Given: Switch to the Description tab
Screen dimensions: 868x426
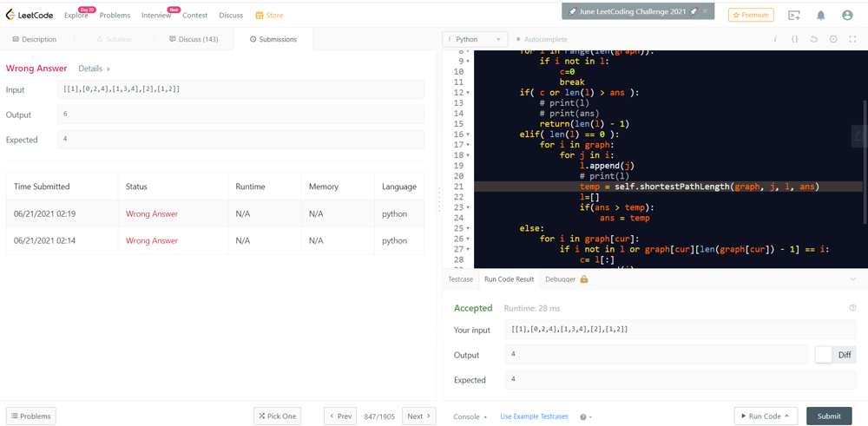Looking at the screenshot, I should [35, 39].
